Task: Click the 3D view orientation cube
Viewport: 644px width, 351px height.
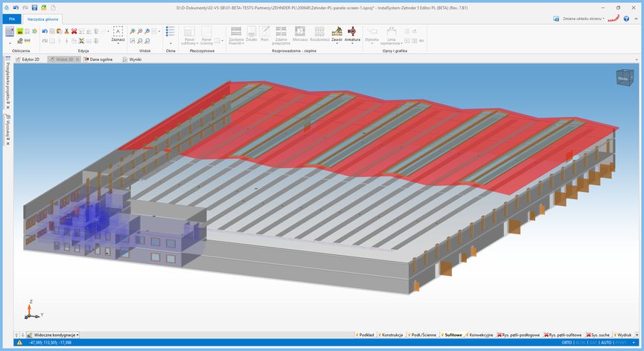Action: 622,77
